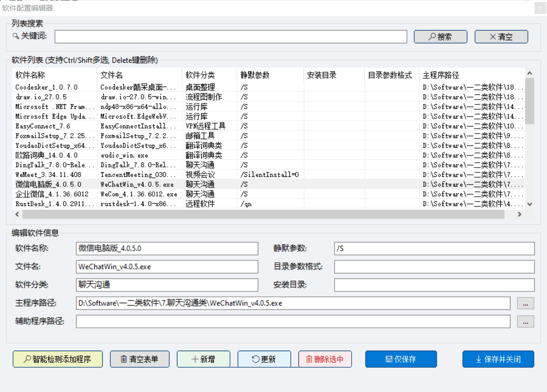Screen dimensions: 547x392
Task: Click the 智能检测添加程序 button
Action: click(57, 359)
